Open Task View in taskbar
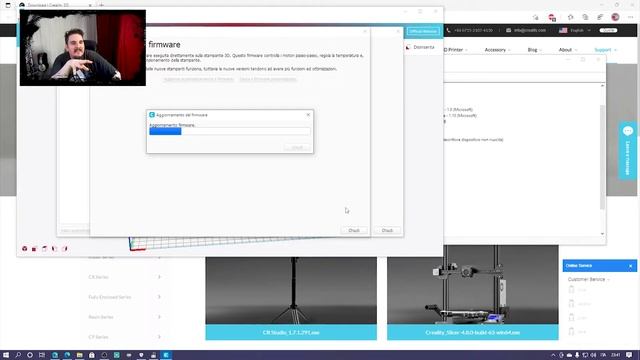This screenshot has height=360, width=640. coord(42,355)
